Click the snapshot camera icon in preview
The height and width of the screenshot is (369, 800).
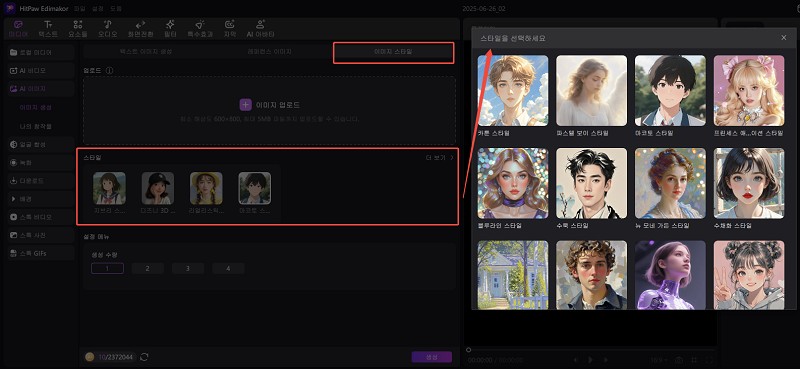pyautogui.click(x=679, y=360)
